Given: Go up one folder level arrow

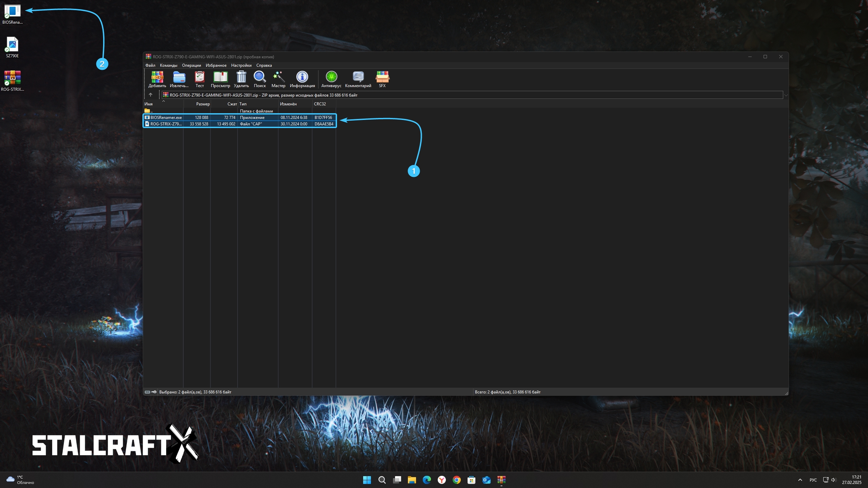Looking at the screenshot, I should click(151, 95).
